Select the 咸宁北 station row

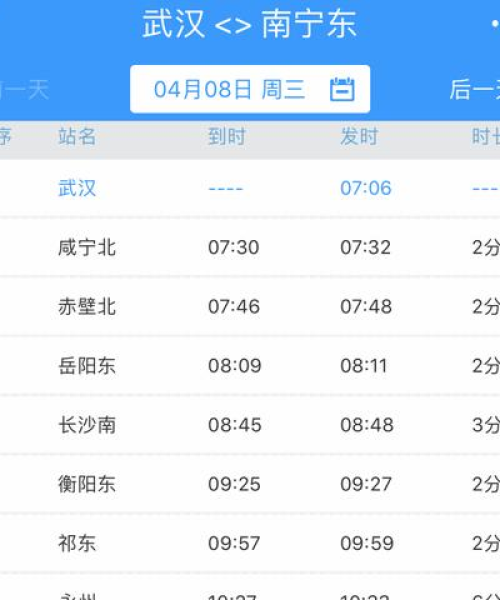point(250,247)
